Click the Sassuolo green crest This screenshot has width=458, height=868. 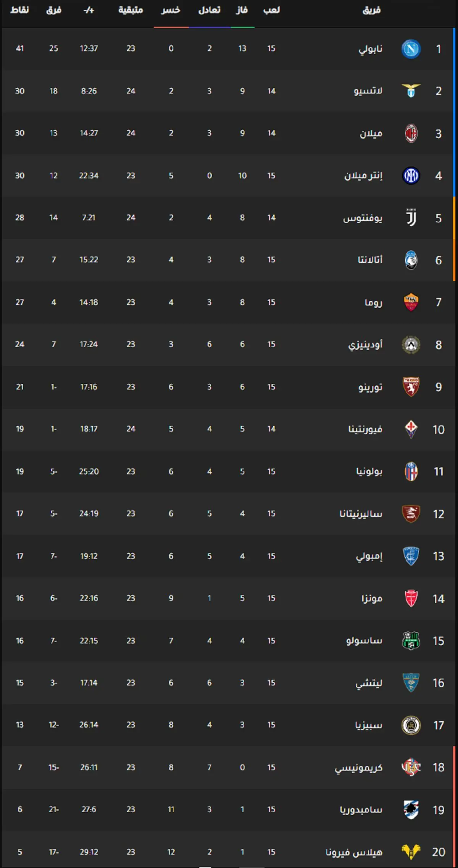point(411,640)
